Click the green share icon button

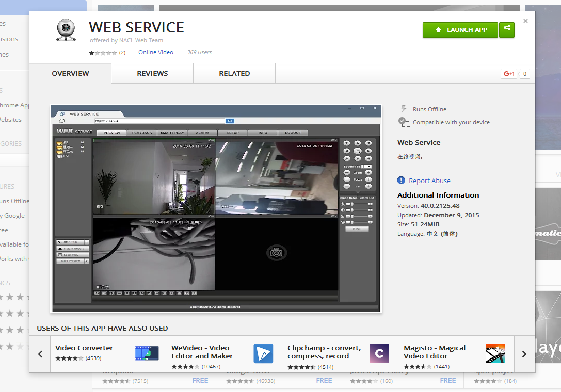507,29
